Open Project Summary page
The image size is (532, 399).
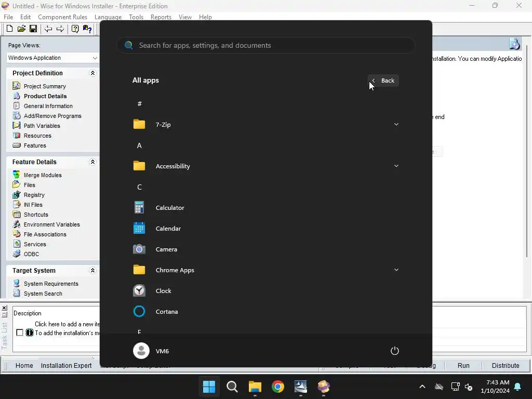[x=45, y=86]
